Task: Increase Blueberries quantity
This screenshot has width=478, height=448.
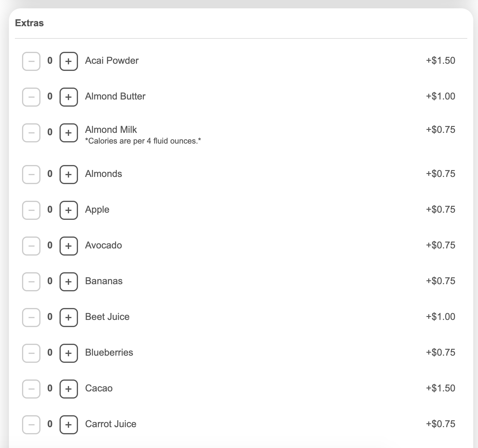Action: (x=69, y=353)
